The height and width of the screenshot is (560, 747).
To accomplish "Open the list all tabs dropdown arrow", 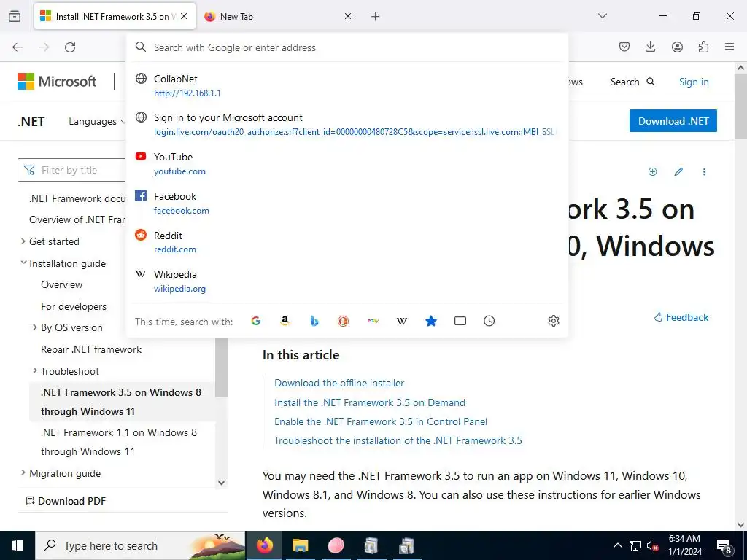I will click(x=603, y=16).
